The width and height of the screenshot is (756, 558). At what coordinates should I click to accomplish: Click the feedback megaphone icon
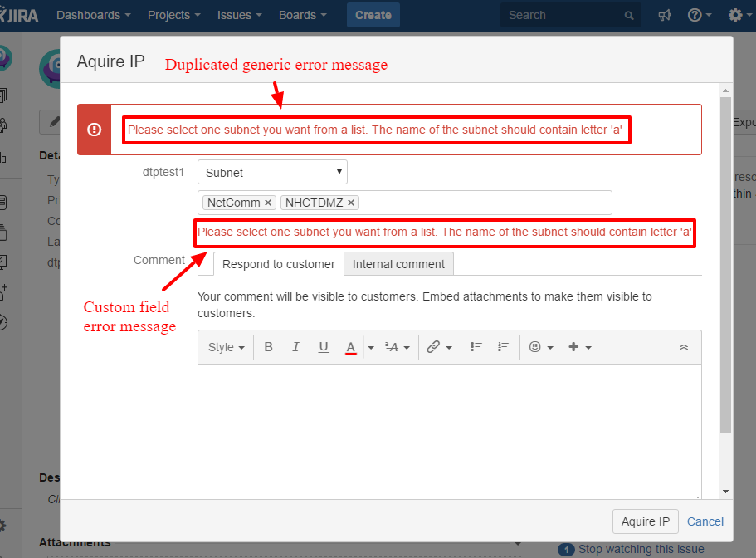coord(664,15)
